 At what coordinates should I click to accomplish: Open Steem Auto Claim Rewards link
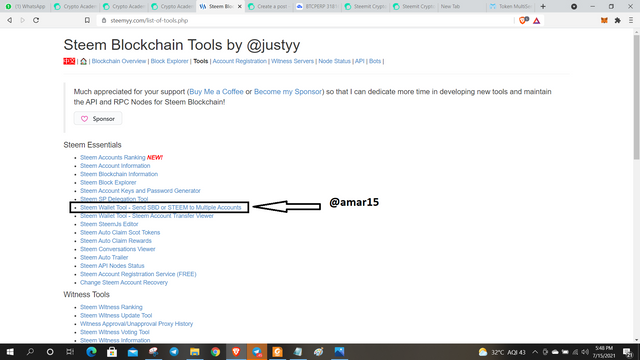pyautogui.click(x=116, y=241)
